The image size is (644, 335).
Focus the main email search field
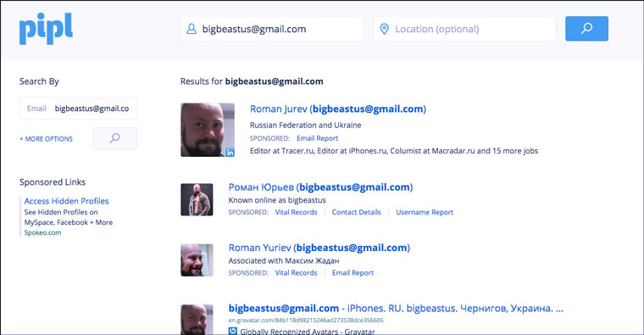coord(271,29)
